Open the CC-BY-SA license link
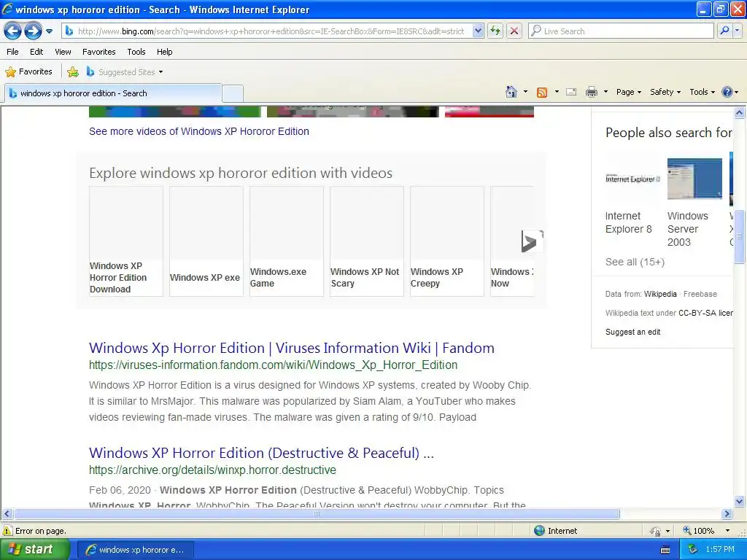Viewport: 747px width, 560px height. (x=705, y=313)
